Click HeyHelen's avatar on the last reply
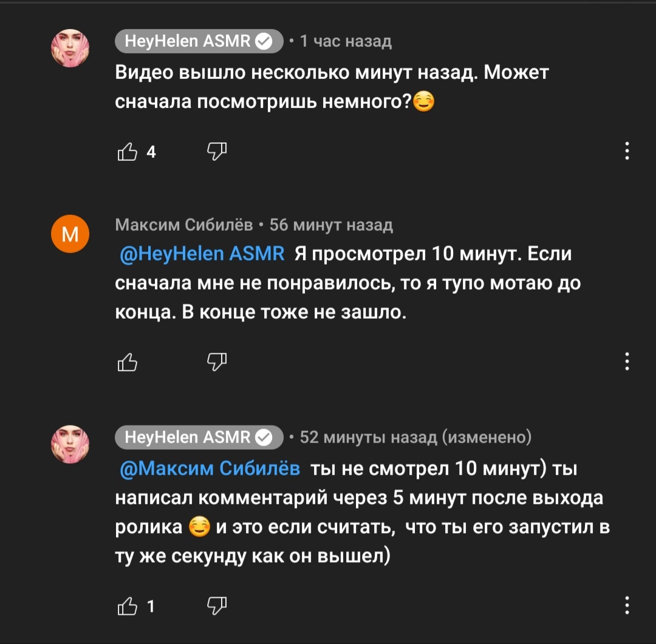The image size is (656, 644). click(70, 444)
